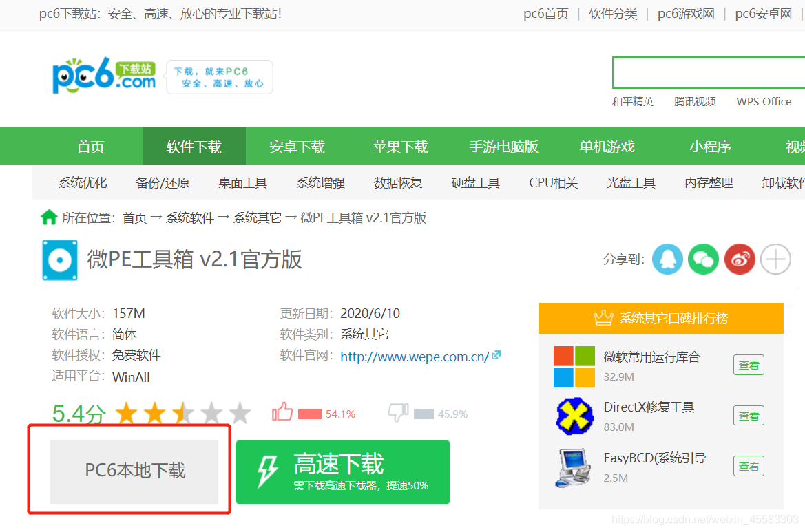805x532 pixels.
Task: Click the pc6.com site logo
Action: pyautogui.click(x=104, y=76)
